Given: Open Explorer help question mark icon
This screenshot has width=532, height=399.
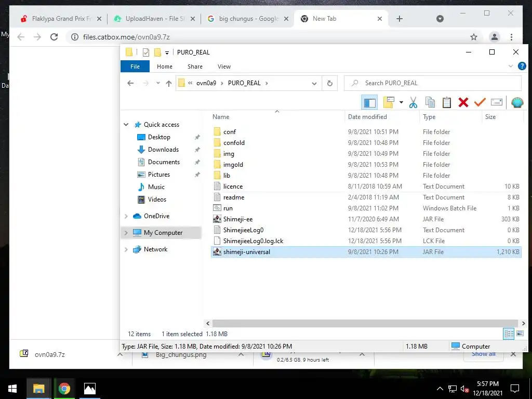Looking at the screenshot, I should point(522,66).
